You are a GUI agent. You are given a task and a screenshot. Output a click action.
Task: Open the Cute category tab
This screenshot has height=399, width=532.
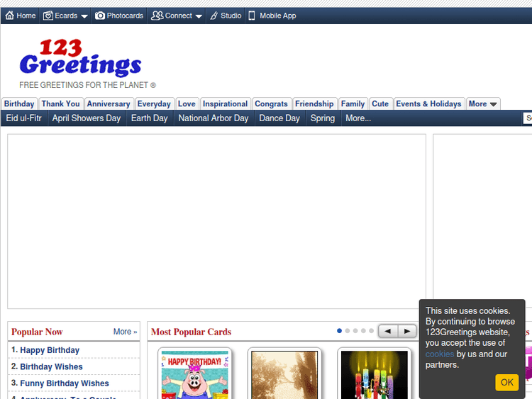click(380, 103)
